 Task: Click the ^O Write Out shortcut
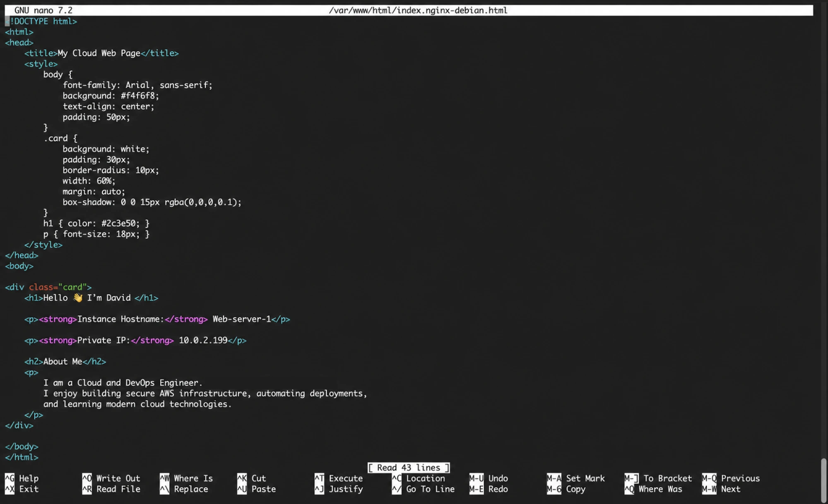(x=111, y=478)
